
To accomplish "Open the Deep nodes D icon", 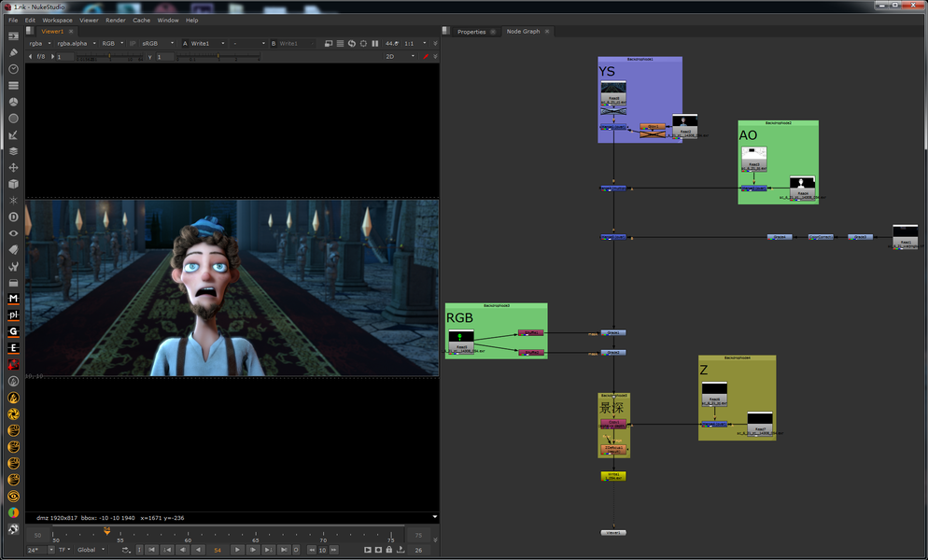I will (x=13, y=217).
